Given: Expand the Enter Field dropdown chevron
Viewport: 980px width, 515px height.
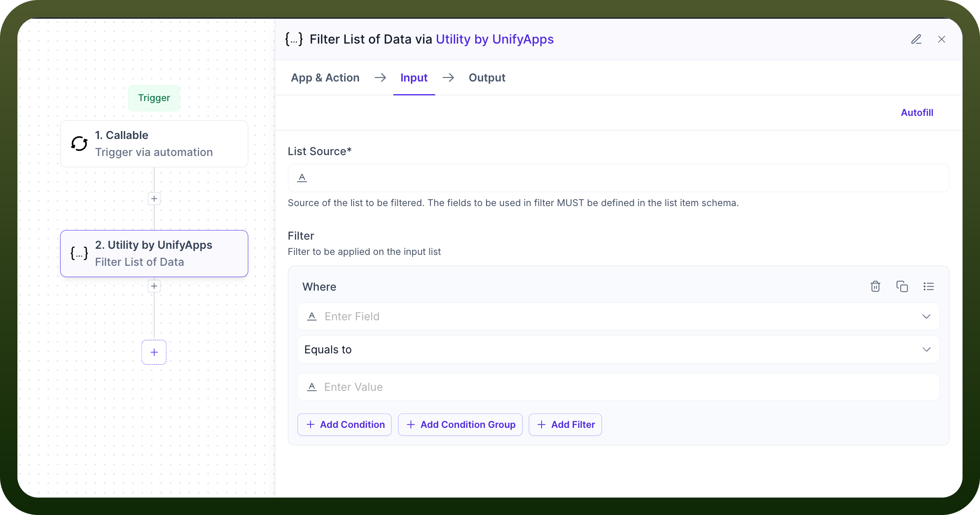Looking at the screenshot, I should click(x=926, y=316).
